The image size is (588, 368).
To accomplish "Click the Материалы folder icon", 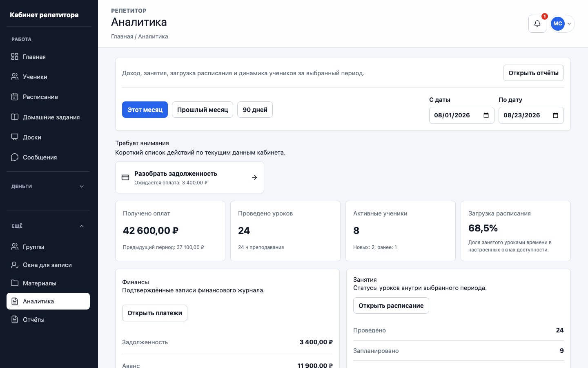I will [x=15, y=283].
